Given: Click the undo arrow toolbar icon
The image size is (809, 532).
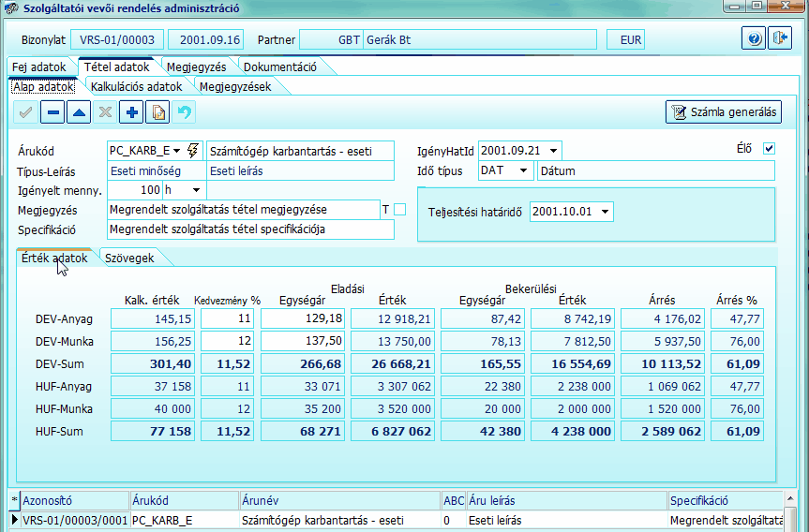Looking at the screenshot, I should point(184,111).
